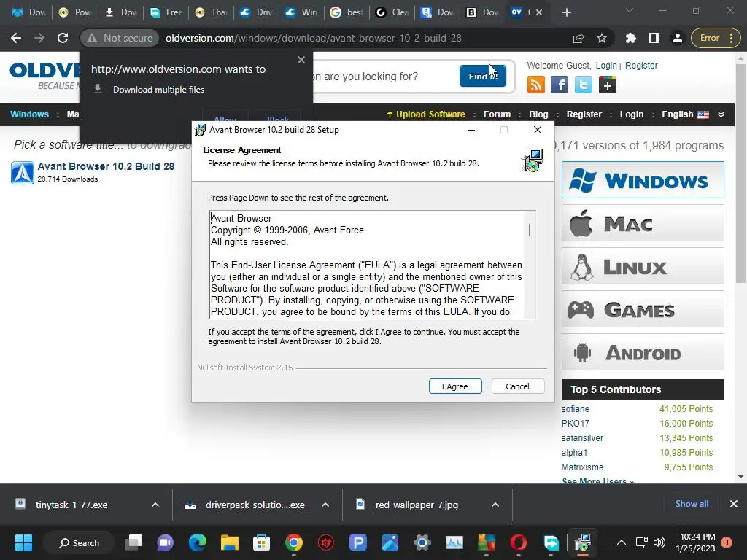Image resolution: width=747 pixels, height=560 pixels.
Task: Open Task View in the taskbar
Action: click(133, 542)
